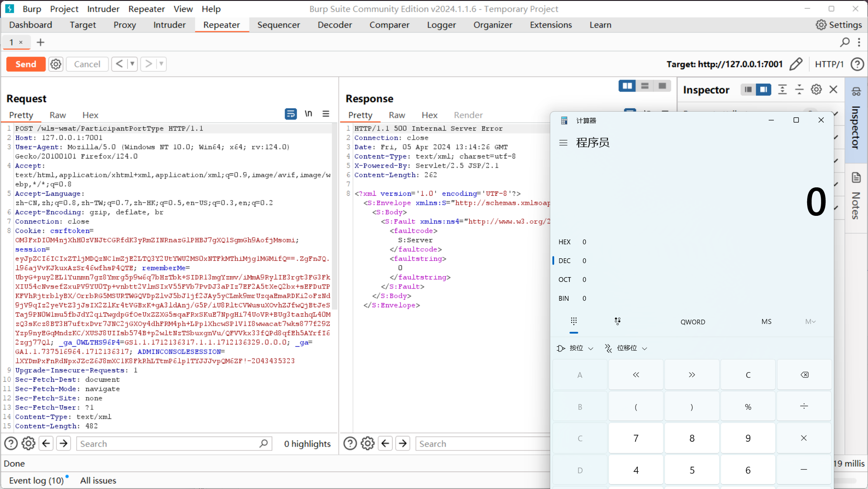Screen dimensions: 868x489
Task: Switch to the Proxy tab
Action: [125, 25]
